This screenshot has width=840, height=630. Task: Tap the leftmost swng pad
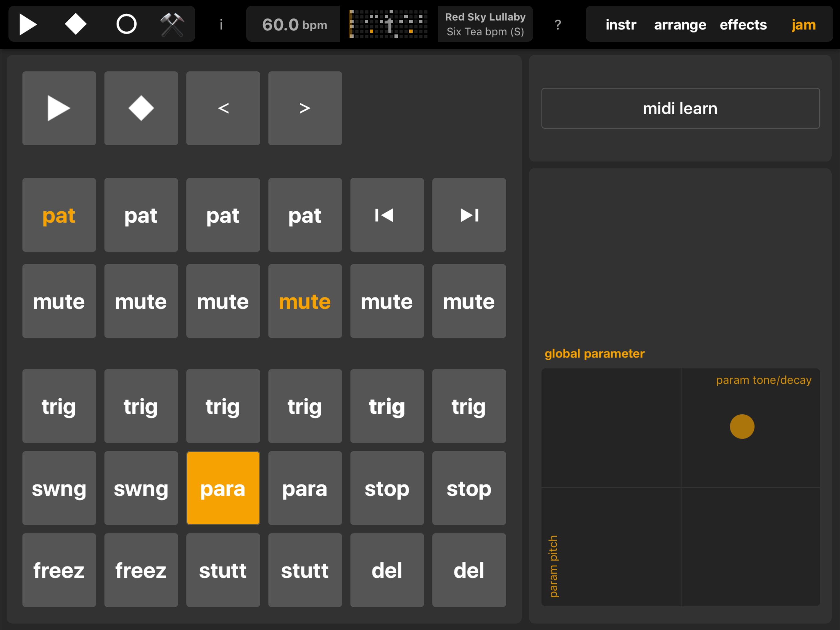tap(59, 488)
